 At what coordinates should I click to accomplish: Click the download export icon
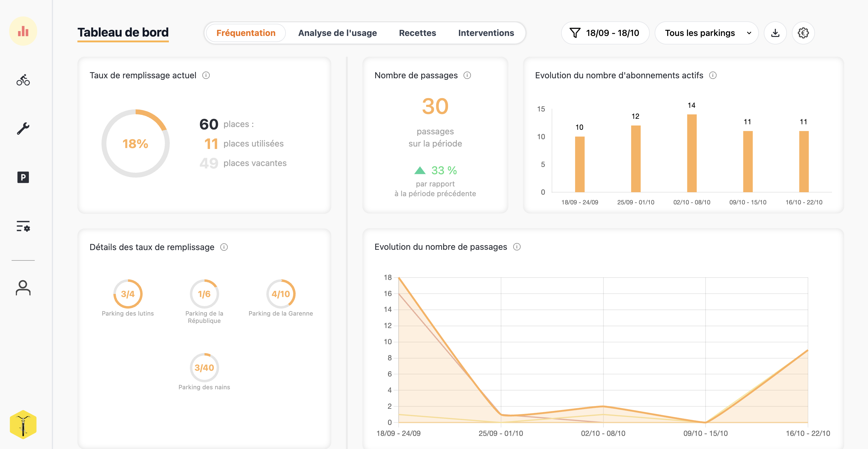(x=775, y=33)
